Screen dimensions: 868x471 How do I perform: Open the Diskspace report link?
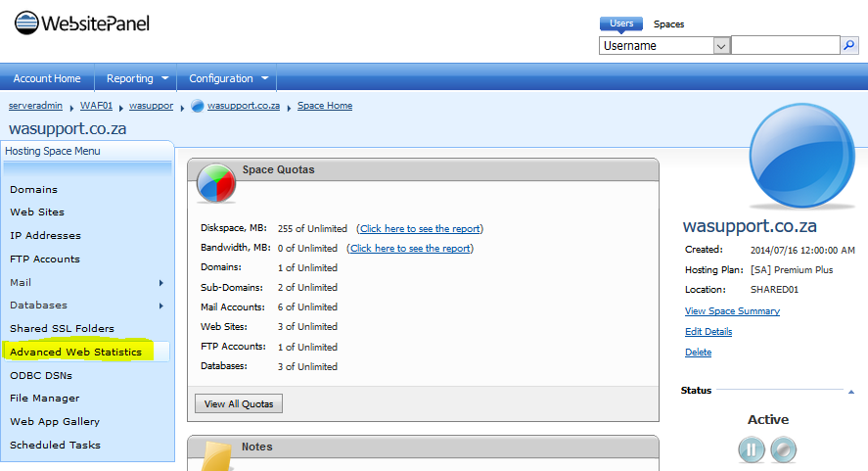point(420,229)
